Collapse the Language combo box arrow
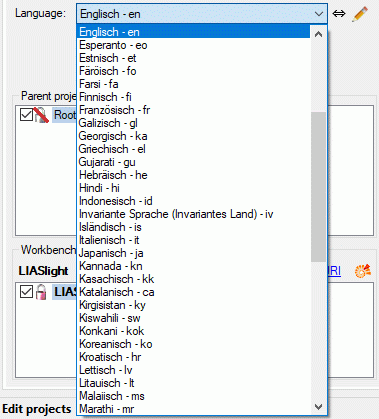 point(319,14)
